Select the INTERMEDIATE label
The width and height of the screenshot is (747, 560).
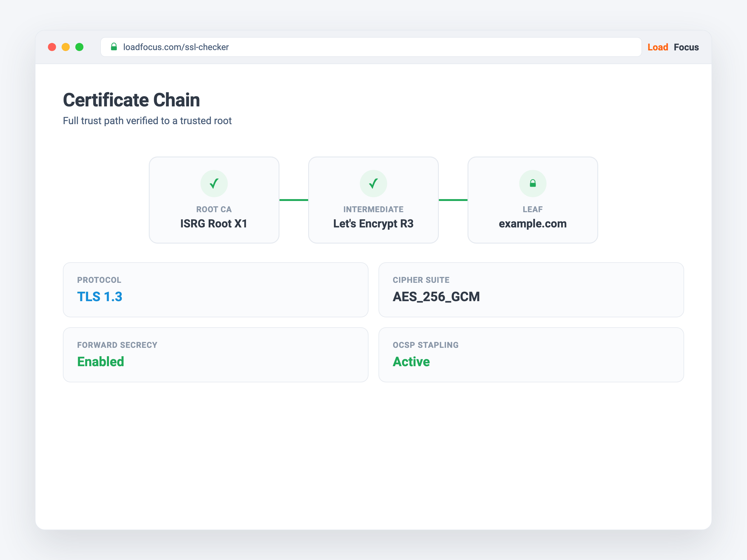[x=373, y=209]
